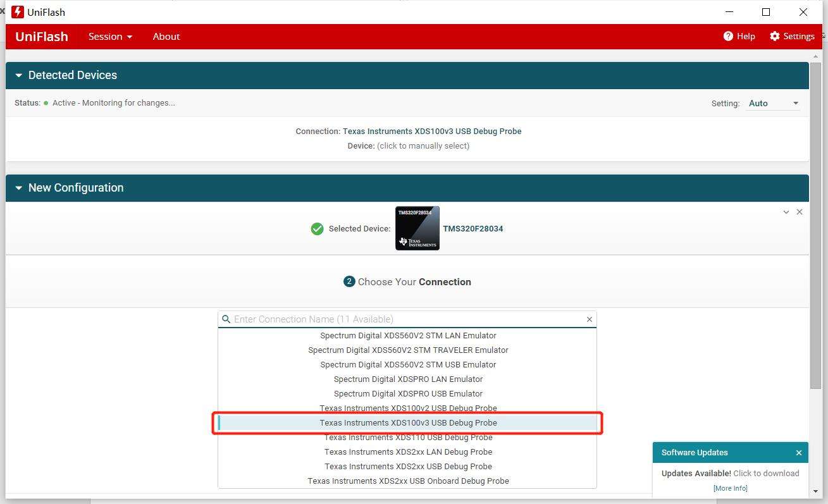
Task: Click the TMS320F28034 chip thumbnail
Action: (x=417, y=228)
